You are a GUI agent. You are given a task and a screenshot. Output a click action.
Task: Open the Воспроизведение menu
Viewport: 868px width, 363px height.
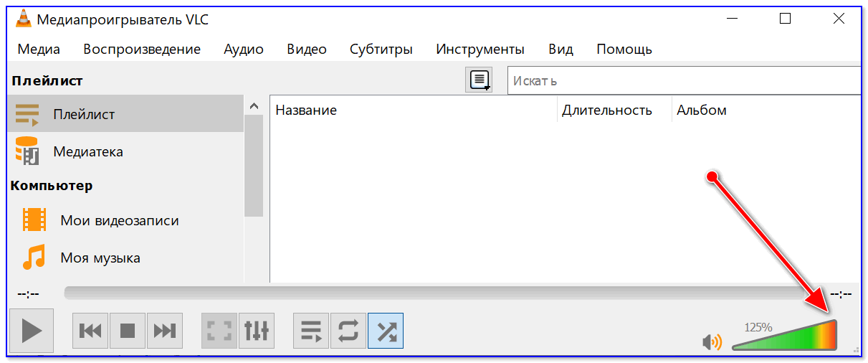click(142, 49)
